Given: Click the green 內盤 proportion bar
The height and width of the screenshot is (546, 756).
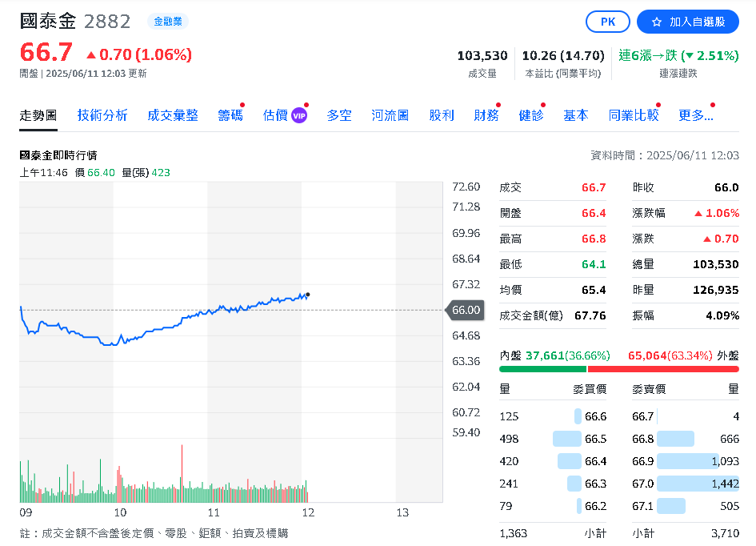Looking at the screenshot, I should pos(543,369).
